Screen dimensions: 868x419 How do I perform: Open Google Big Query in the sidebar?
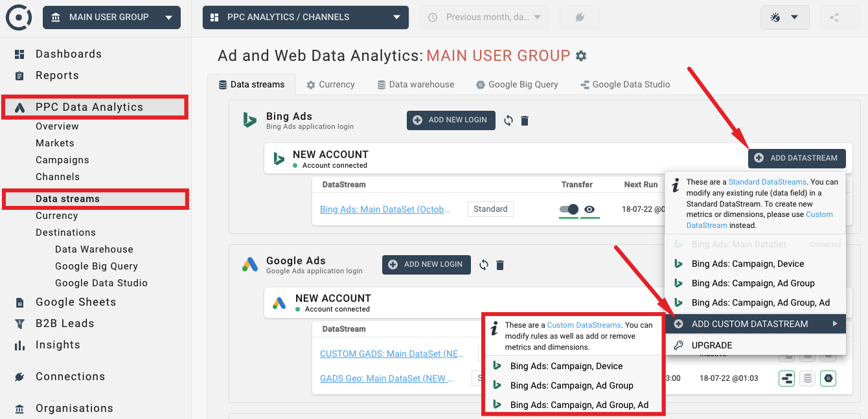click(97, 266)
